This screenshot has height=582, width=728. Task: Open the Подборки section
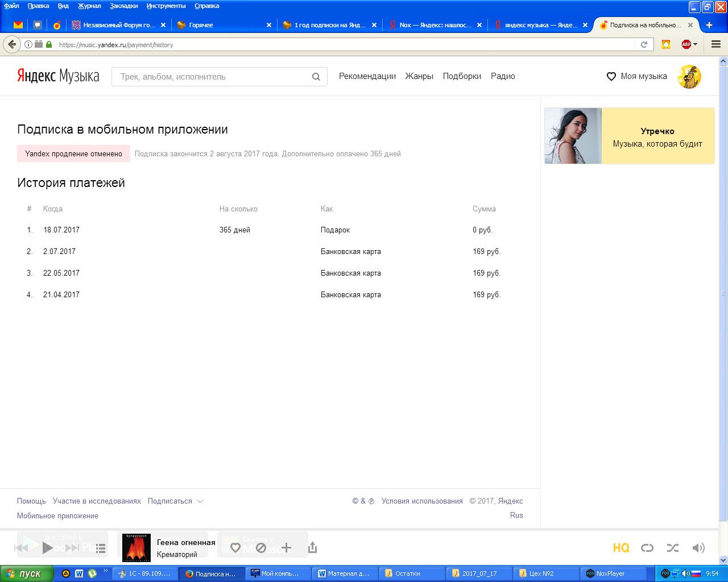tap(462, 76)
